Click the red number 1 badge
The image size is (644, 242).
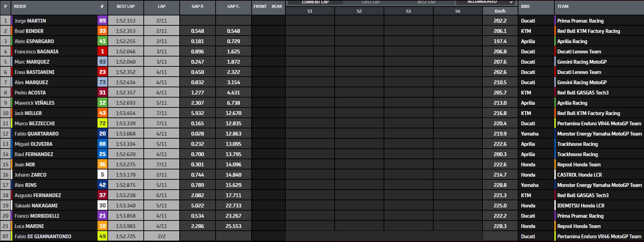102,51
